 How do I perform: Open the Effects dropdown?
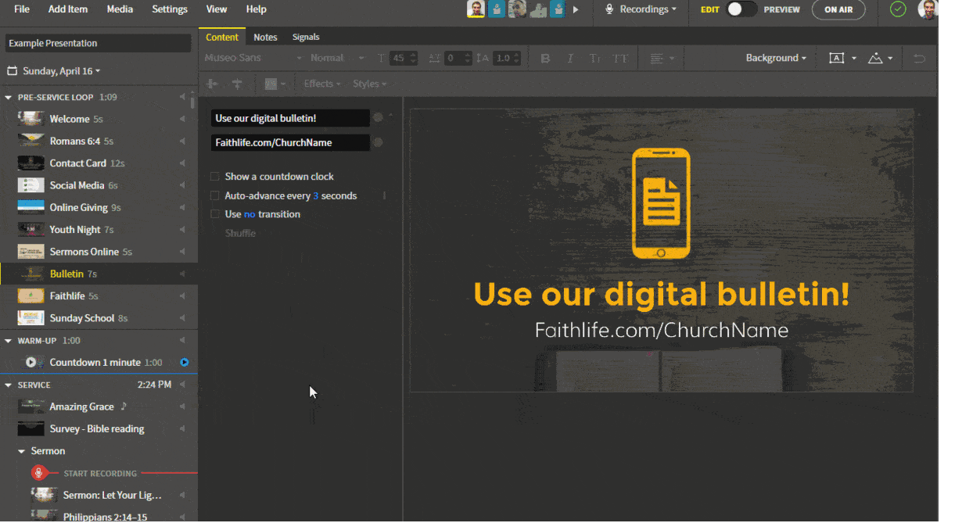point(322,84)
